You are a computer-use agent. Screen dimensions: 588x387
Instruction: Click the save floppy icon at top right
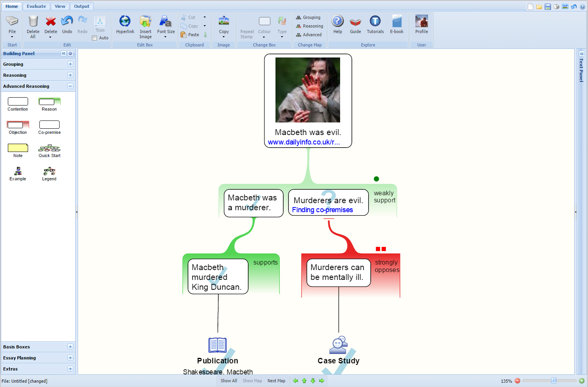pyautogui.click(x=548, y=7)
